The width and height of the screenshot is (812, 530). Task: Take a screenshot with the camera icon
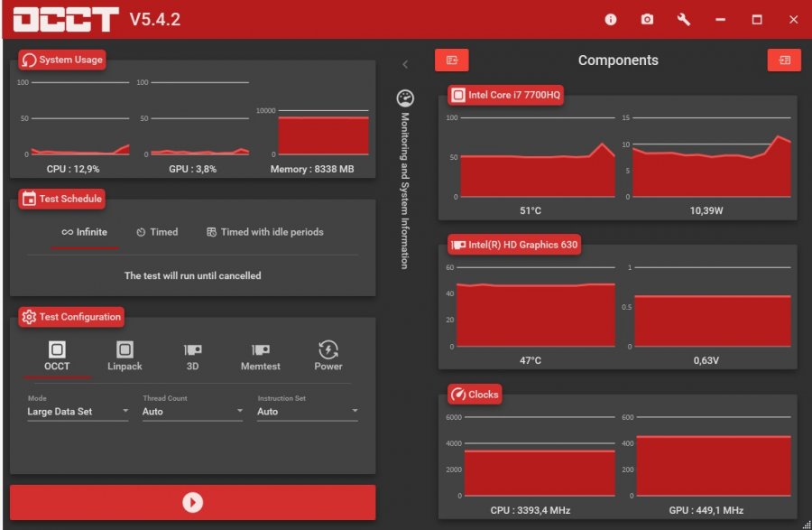coord(647,20)
